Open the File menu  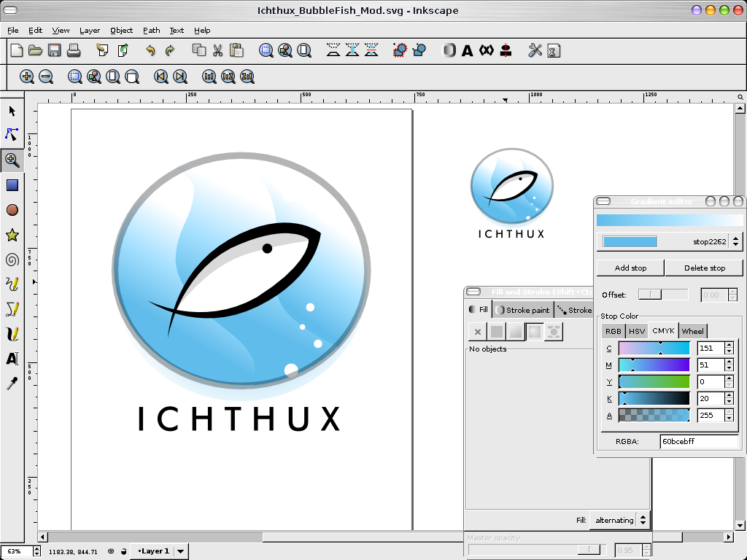click(13, 30)
